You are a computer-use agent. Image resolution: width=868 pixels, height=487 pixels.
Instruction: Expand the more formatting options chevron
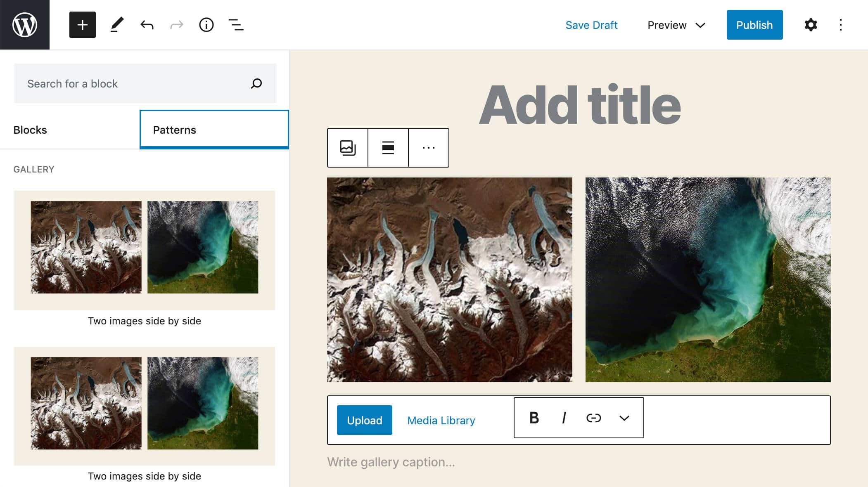point(624,418)
